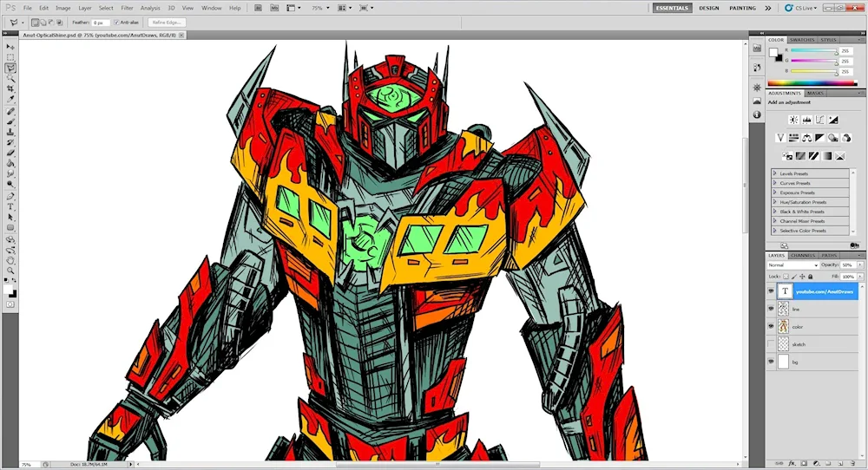Open the Image menu
Viewport: 868px width, 470px height.
coord(63,9)
